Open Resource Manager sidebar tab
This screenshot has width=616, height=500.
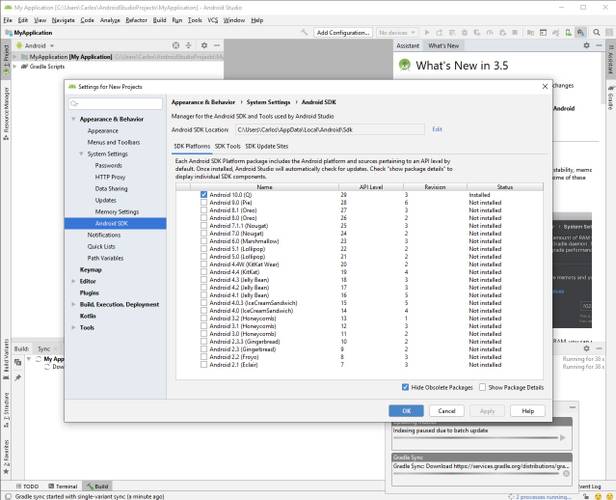point(6,114)
